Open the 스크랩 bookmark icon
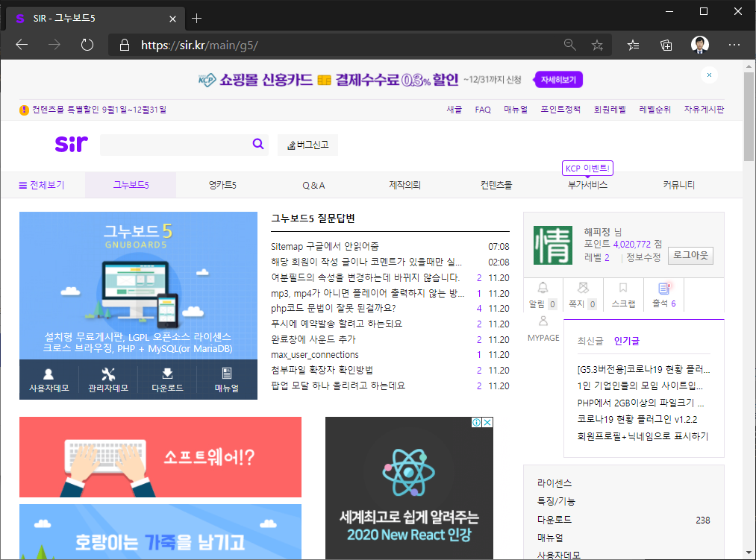The width and height of the screenshot is (756, 560). [x=623, y=288]
